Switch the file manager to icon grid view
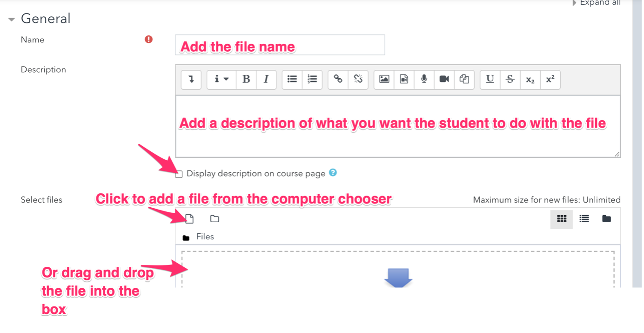 point(562,219)
